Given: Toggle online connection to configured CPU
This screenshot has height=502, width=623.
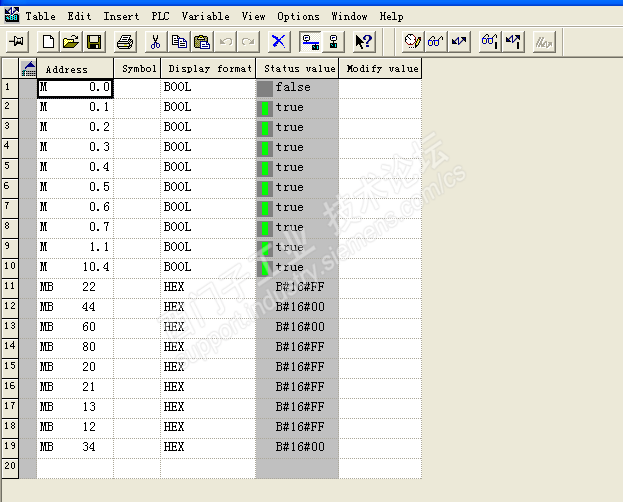Looking at the screenshot, I should 310,41.
